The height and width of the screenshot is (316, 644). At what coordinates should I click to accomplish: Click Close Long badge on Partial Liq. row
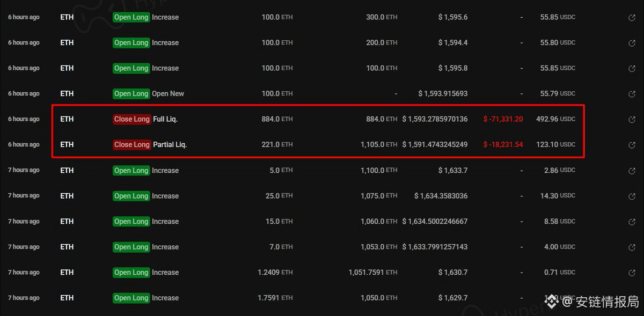pos(131,144)
